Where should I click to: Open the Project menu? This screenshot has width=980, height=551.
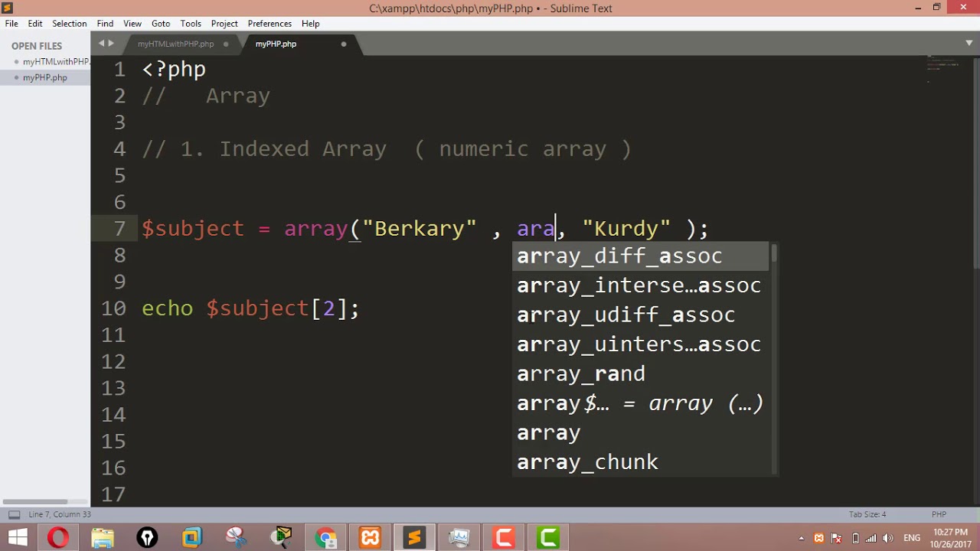(x=224, y=24)
